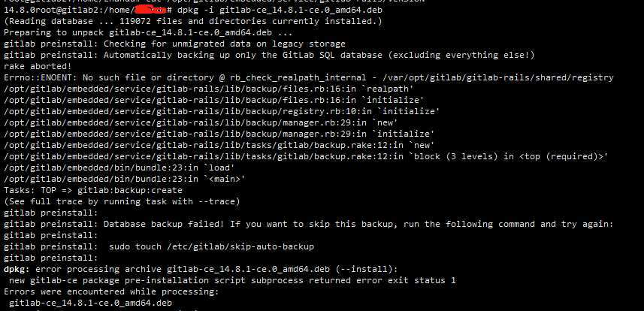Click the files.rb:16 'initialize' trace line
The image size is (644, 311).
(213, 100)
